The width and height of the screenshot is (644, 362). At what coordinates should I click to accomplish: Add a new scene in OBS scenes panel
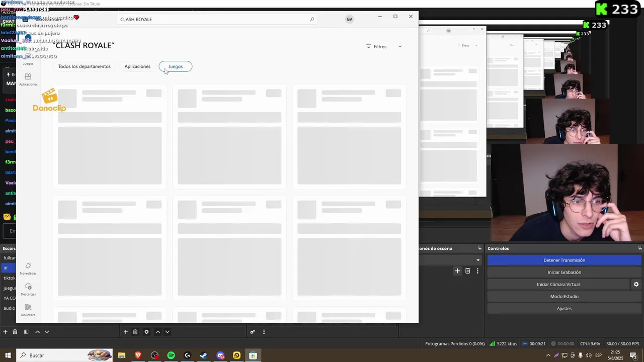(x=5, y=332)
